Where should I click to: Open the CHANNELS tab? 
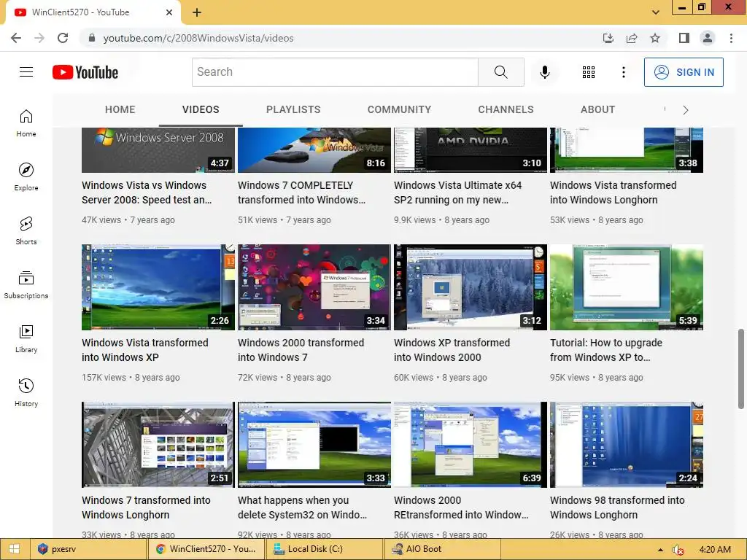click(506, 109)
